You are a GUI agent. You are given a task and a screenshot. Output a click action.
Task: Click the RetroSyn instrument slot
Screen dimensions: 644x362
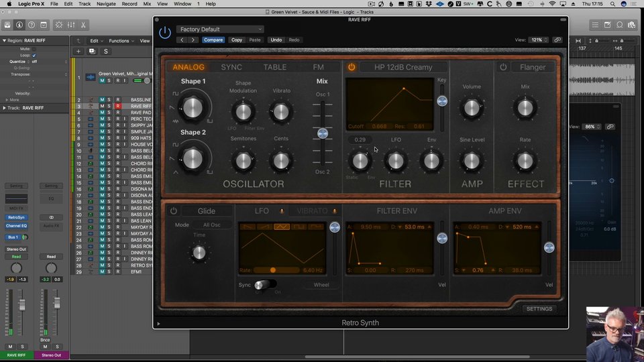point(16,217)
